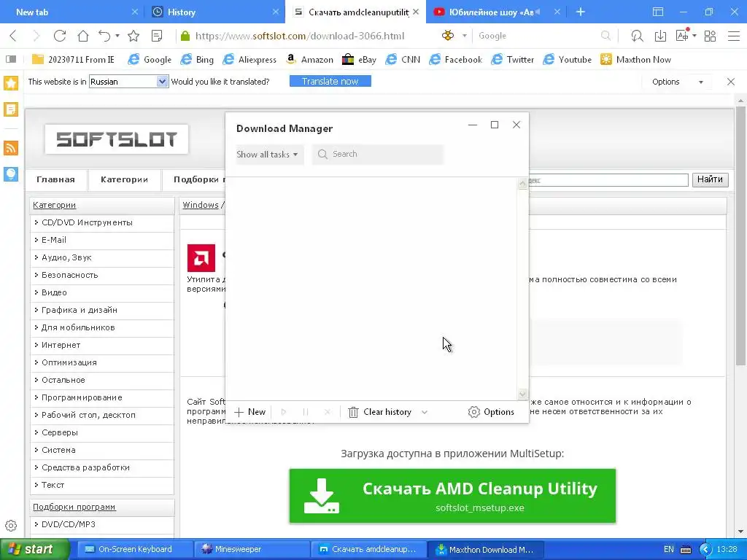
Task: Click the Найти search button
Action: [x=710, y=179]
